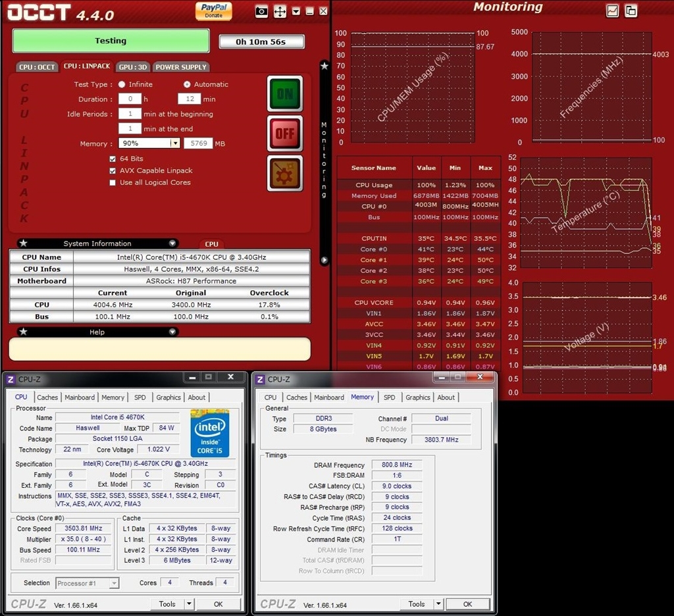Take a screenshot with OCCT camera icon
Screen dimensions: 674x616
pyautogui.click(x=261, y=12)
